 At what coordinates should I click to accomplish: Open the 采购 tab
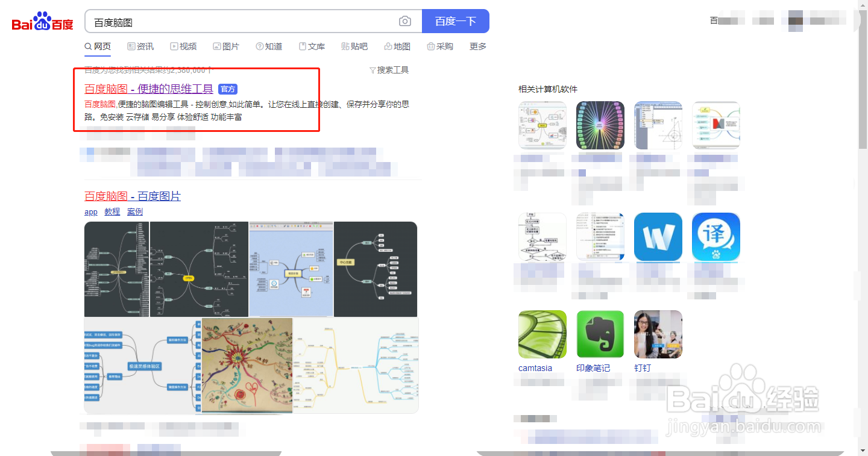[440, 46]
